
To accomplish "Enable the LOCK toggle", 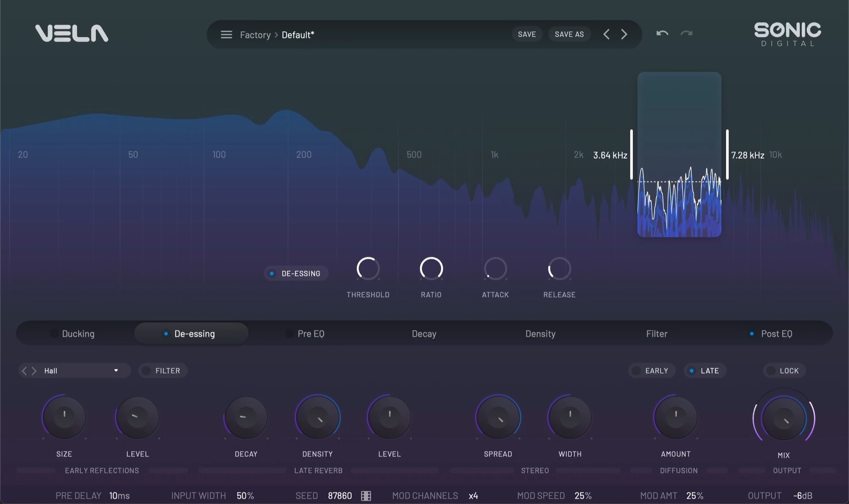I will (784, 371).
